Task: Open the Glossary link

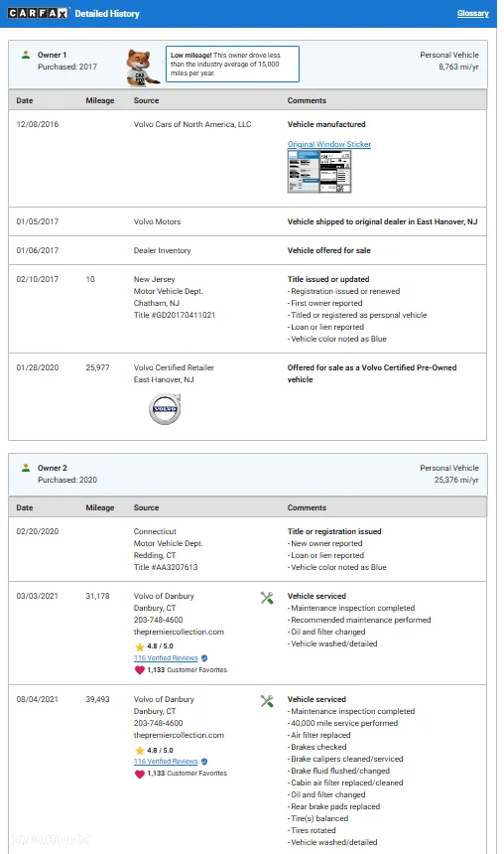Action: 472,13
